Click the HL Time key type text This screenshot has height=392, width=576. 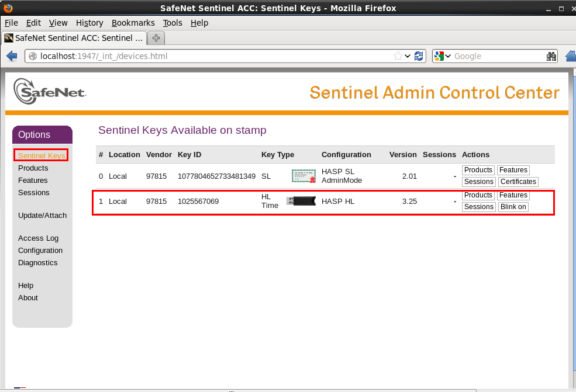(x=270, y=201)
